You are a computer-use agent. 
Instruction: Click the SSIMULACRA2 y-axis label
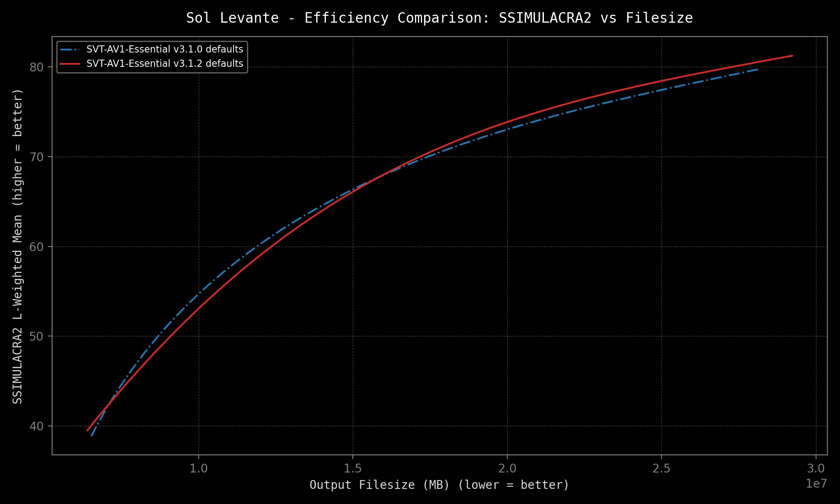tap(18, 246)
